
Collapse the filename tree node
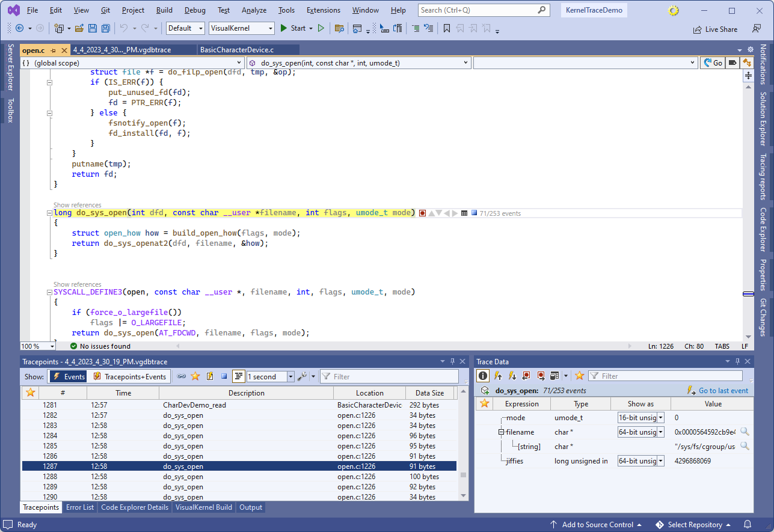[x=501, y=432]
